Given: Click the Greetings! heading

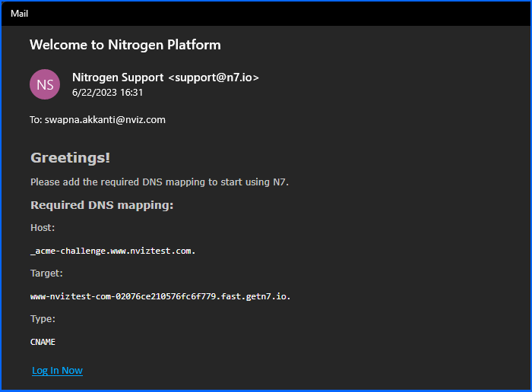Looking at the screenshot, I should tap(70, 158).
